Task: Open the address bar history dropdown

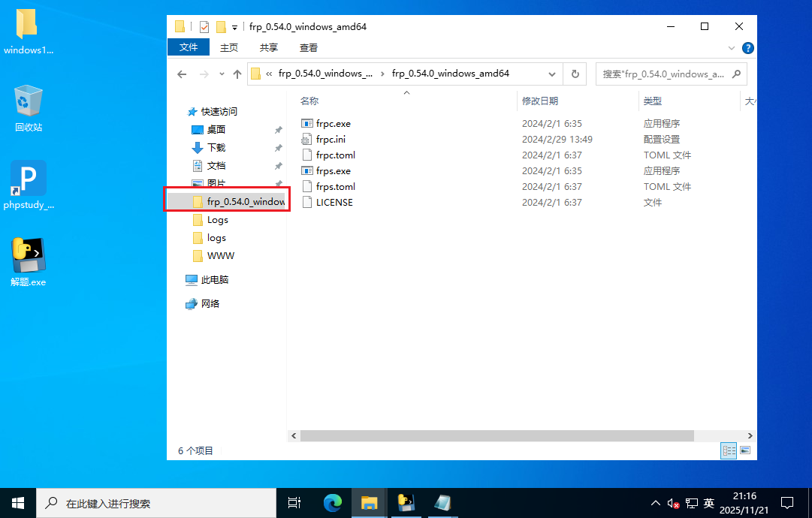Action: click(x=552, y=74)
